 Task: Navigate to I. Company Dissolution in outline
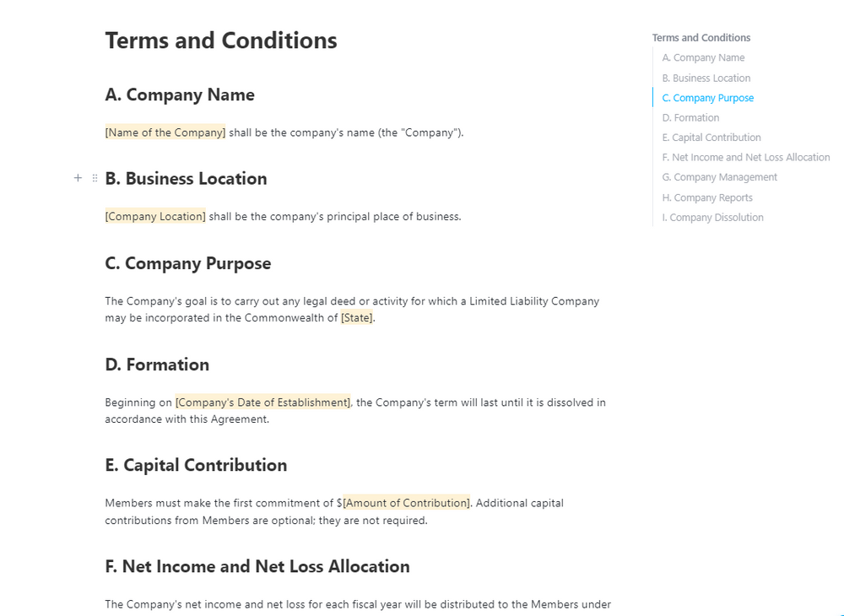(712, 218)
